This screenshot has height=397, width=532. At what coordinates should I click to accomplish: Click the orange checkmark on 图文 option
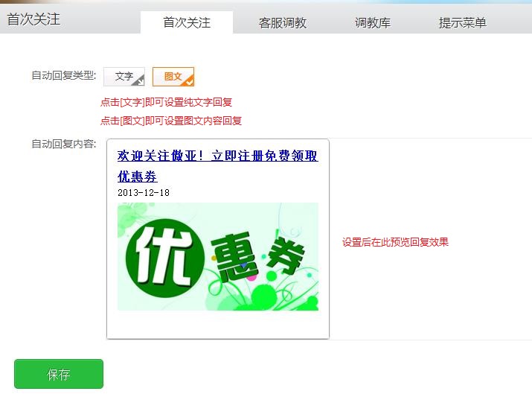[188, 82]
